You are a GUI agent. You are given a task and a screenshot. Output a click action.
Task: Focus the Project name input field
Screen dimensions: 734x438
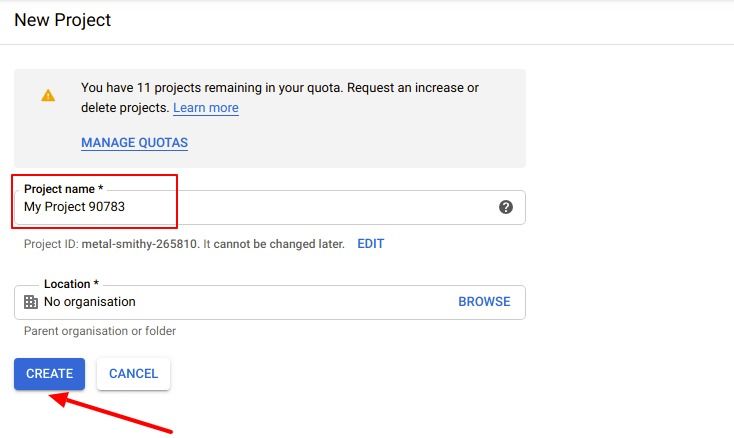(270, 207)
